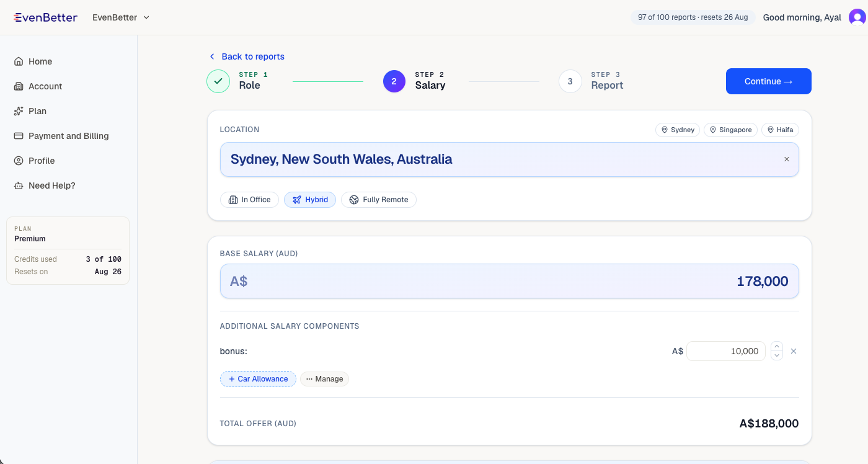Select Fully Remote work mode

tap(379, 200)
